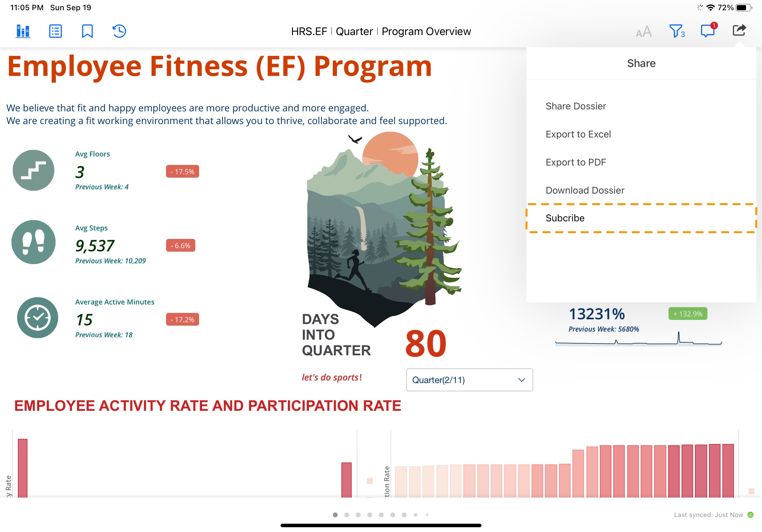Open the history clock icon
This screenshot has width=762, height=532.
(119, 31)
